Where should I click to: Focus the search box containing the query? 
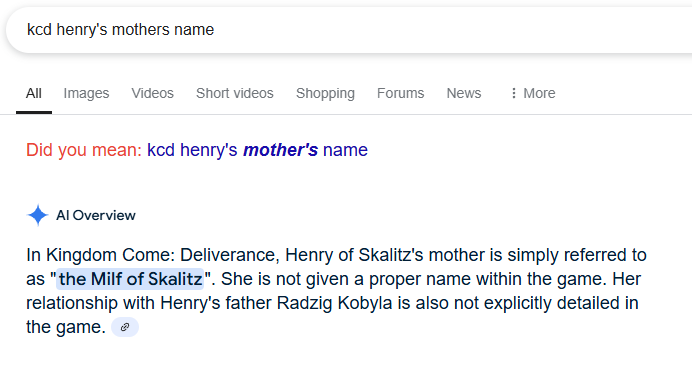[349, 30]
